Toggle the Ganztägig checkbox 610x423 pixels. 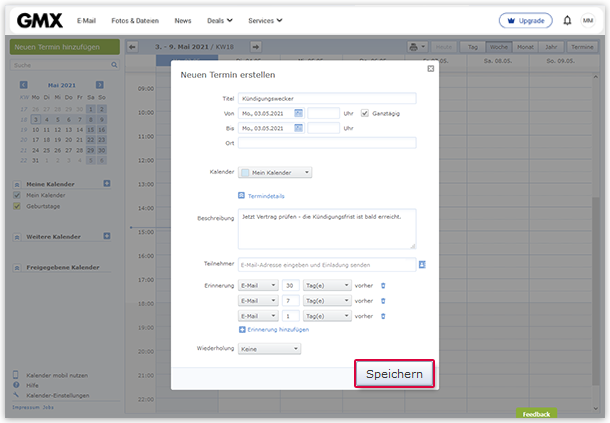365,113
